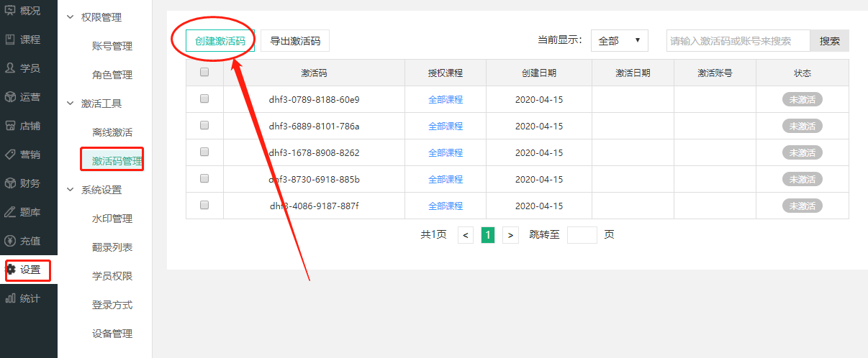Viewport: 868px width, 358px height.
Task: Select checkbox for code dhf3-1678-8908-8262
Action: coord(204,152)
